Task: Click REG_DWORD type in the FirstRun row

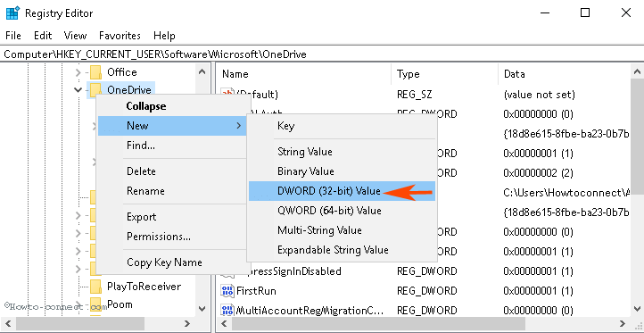Action: (426, 291)
